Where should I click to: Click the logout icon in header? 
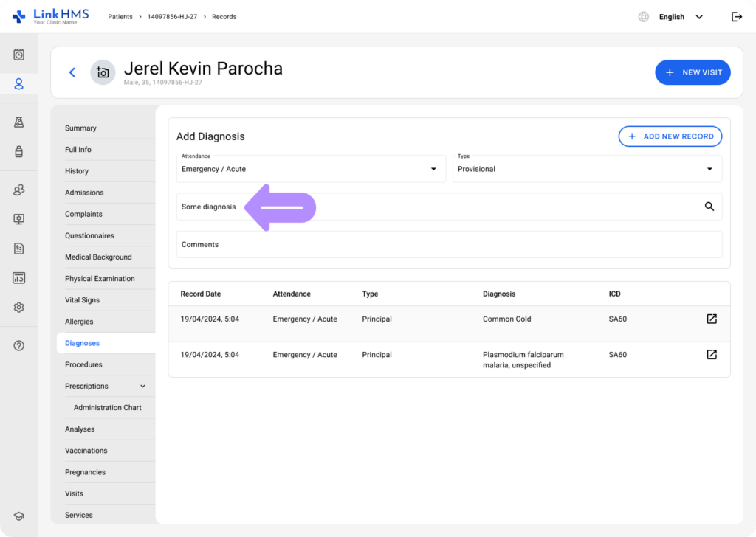pos(736,17)
